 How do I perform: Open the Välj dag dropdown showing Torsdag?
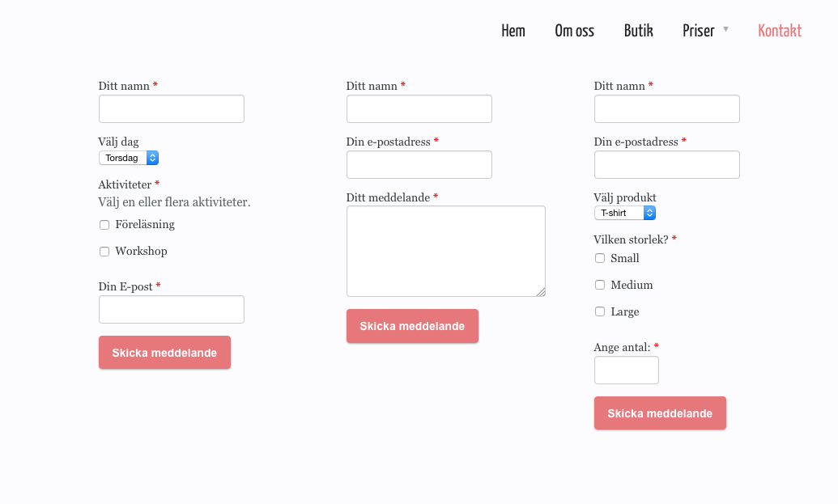pyautogui.click(x=129, y=158)
